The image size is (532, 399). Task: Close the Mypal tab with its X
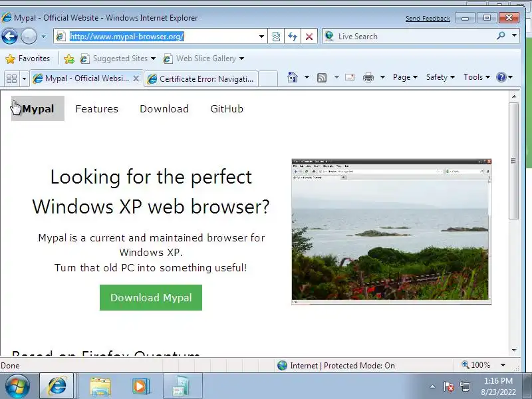tap(136, 78)
